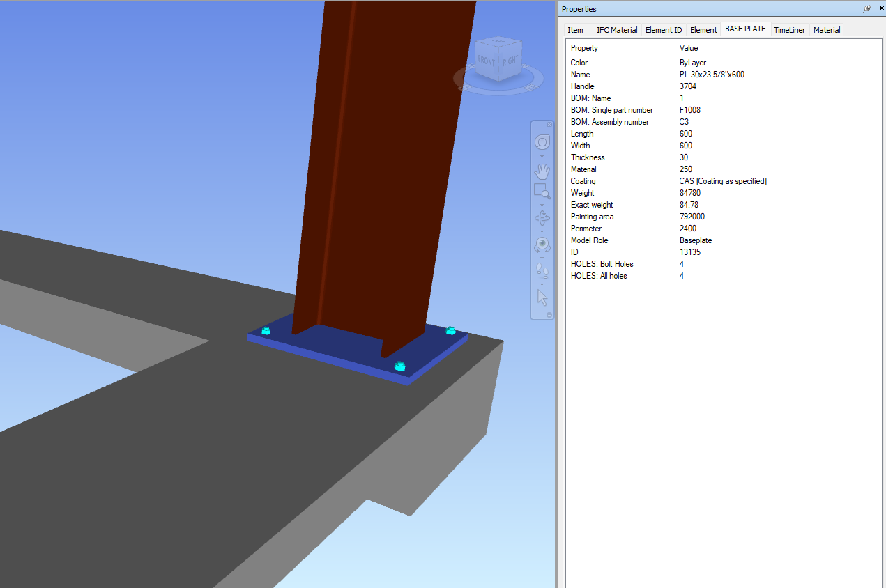Select the Color property row
886x588 pixels.
[x=724, y=63]
